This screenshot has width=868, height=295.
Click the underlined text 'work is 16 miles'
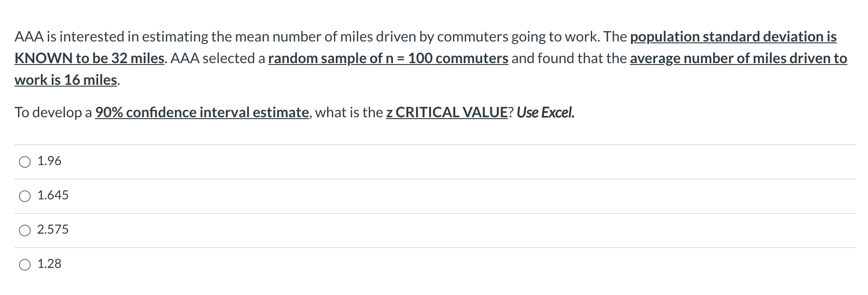64,80
